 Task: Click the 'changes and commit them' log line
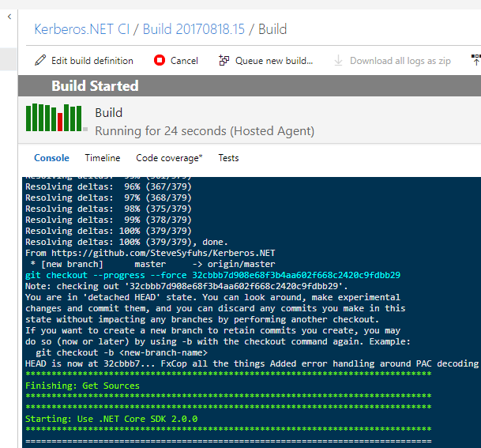pos(216,308)
